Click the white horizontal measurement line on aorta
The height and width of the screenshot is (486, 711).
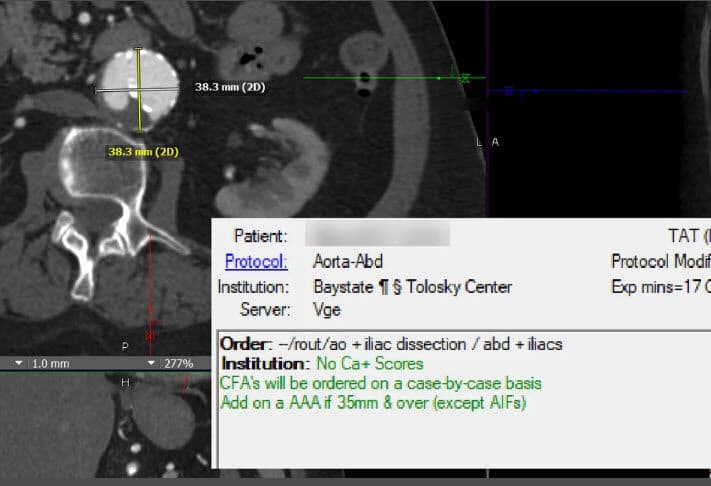point(137,90)
